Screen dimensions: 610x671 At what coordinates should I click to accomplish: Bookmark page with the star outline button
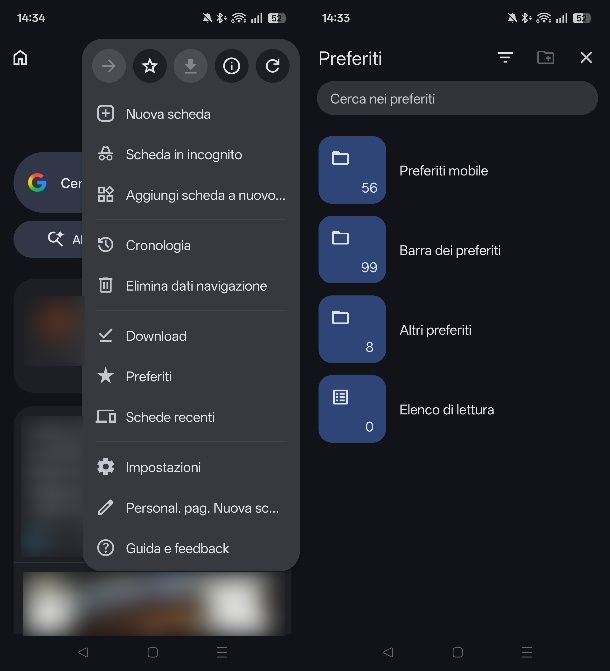[x=150, y=66]
